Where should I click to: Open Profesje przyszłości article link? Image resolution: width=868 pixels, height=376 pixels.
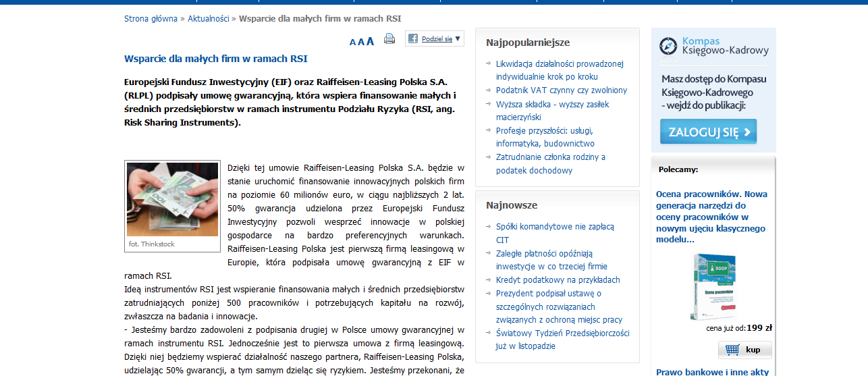point(545,137)
